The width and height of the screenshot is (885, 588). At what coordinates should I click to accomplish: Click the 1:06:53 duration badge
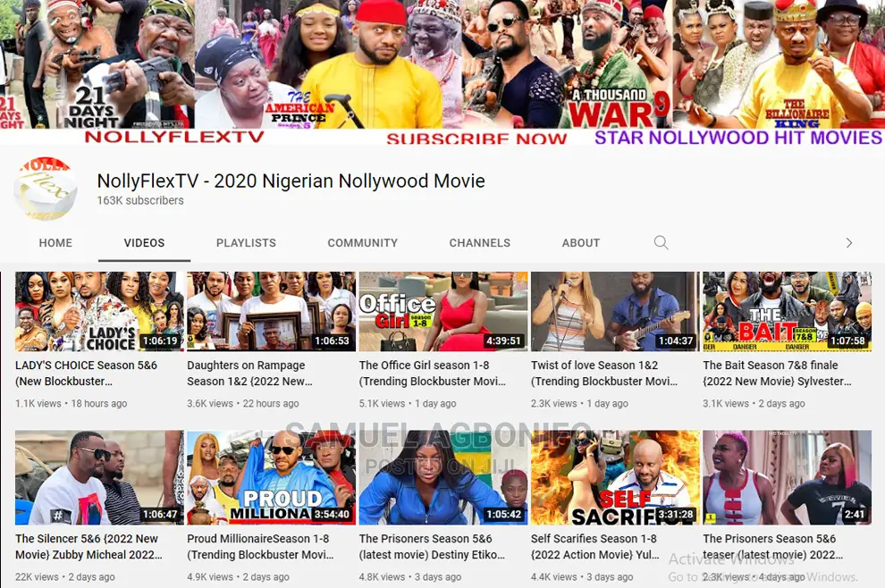pos(332,340)
